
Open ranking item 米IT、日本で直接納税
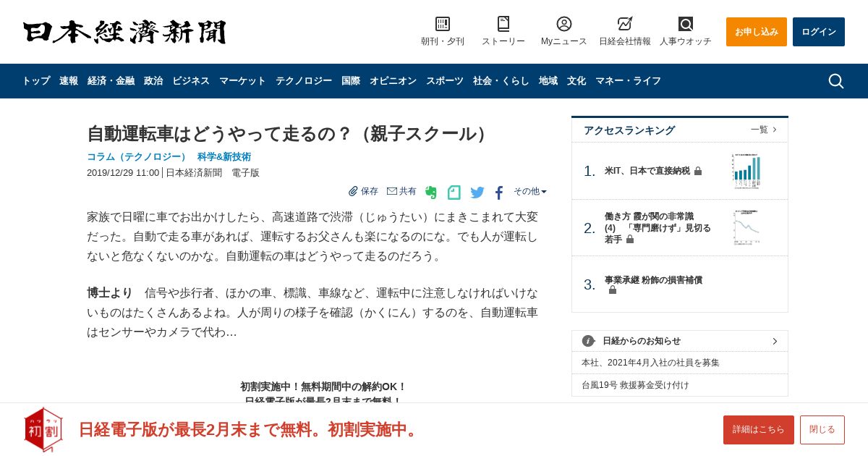(x=647, y=171)
